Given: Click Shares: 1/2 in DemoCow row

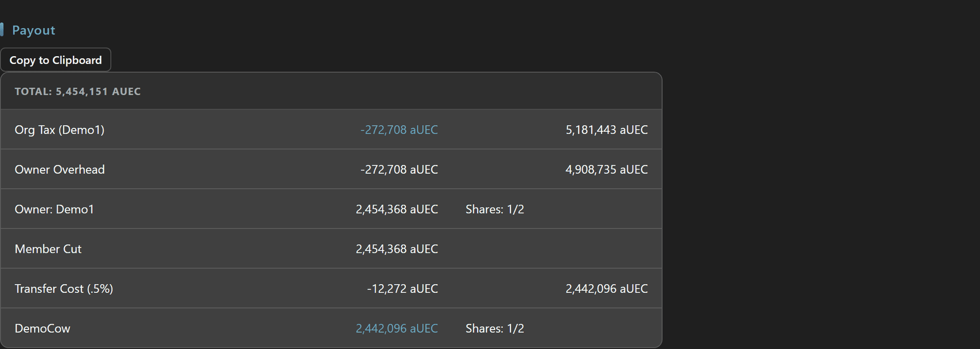Looking at the screenshot, I should (495, 329).
